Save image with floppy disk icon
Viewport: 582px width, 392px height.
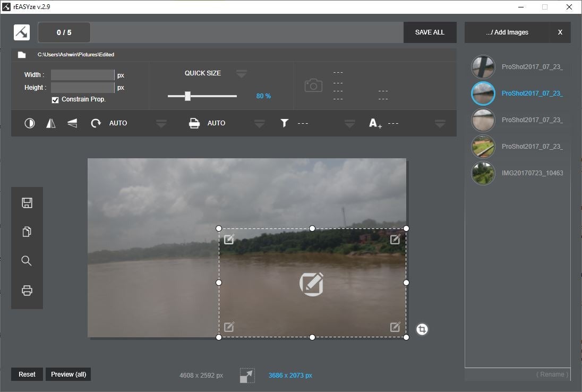pyautogui.click(x=27, y=203)
